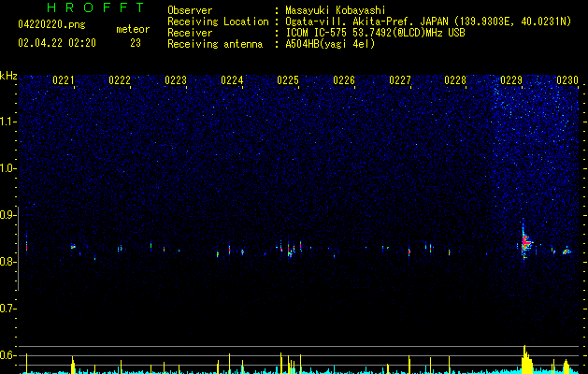The image size is (588, 374).
Task: Click the grey frequency range bar on left axis
Action: click(x=18, y=249)
